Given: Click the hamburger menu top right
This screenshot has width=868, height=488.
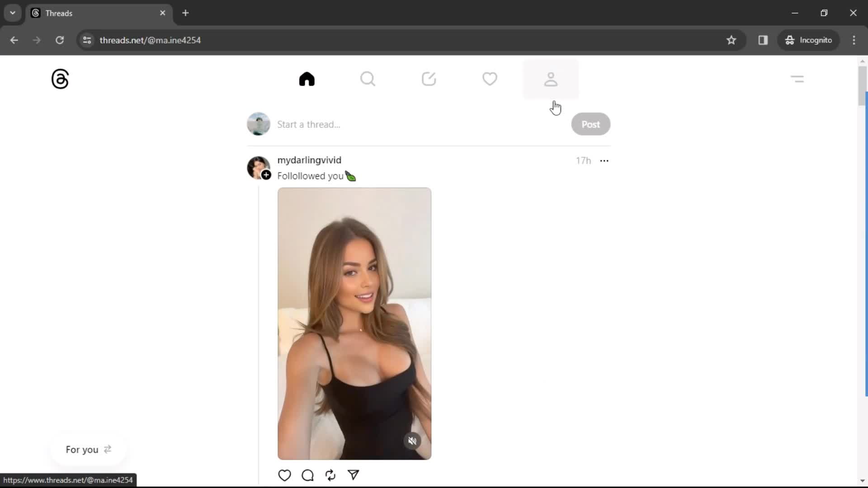Looking at the screenshot, I should [797, 79].
